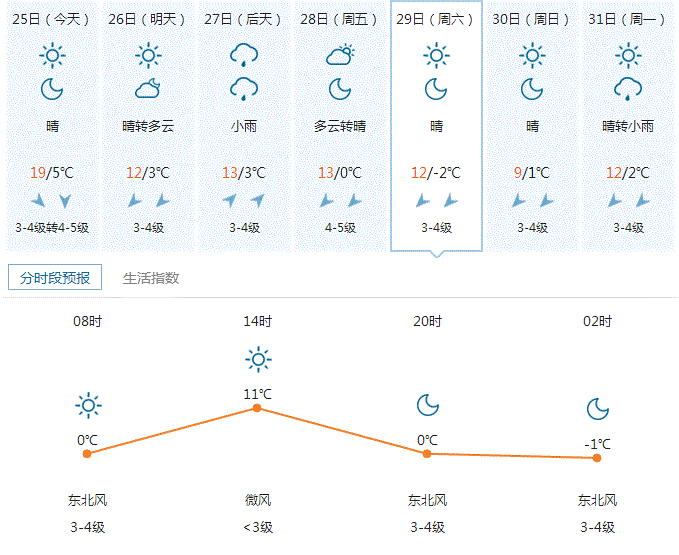Select the 28日（周五）date header
The width and height of the screenshot is (679, 555).
(x=340, y=19)
